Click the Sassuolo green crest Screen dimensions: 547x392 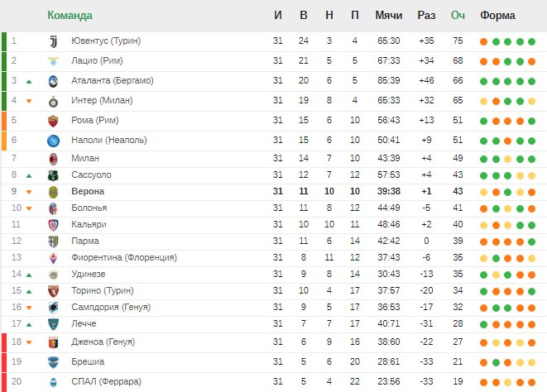click(53, 175)
